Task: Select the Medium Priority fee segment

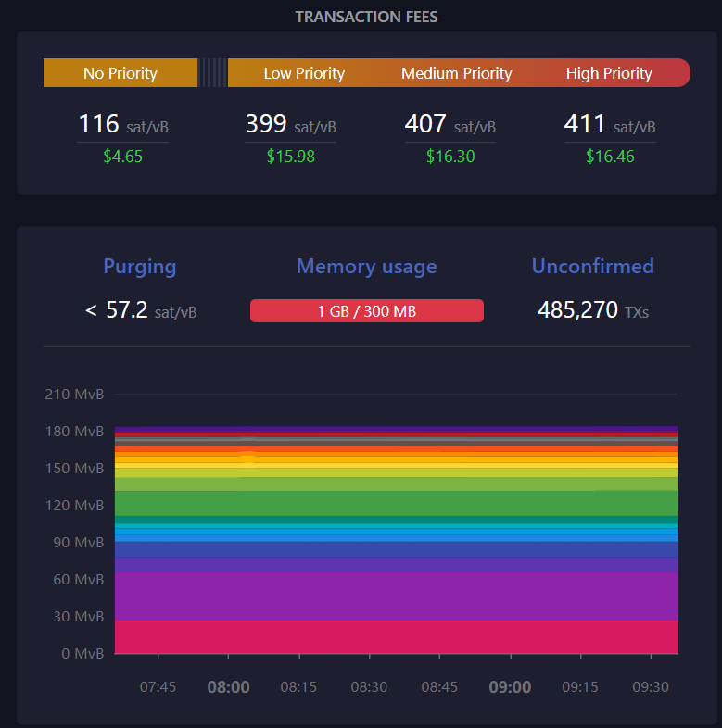Action: coord(456,73)
